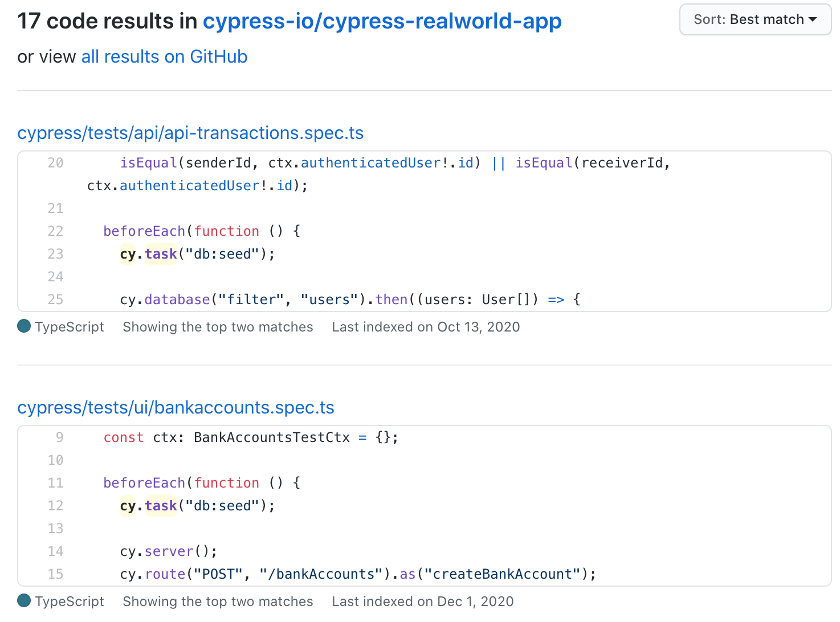Click 'Showing the top two matches' under bankaccounts
Viewport: 840px width, 622px height.
click(x=218, y=601)
